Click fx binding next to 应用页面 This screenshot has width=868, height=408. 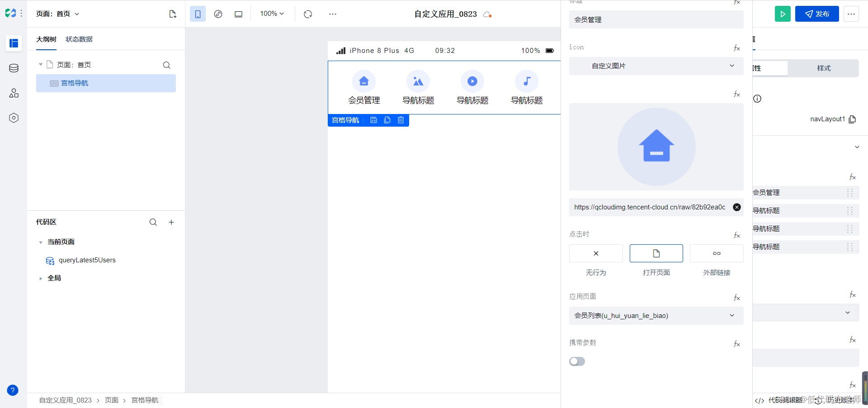pyautogui.click(x=737, y=298)
